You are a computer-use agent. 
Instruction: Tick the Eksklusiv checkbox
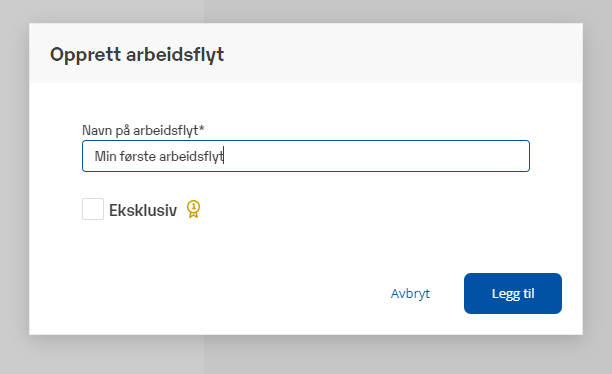93,209
